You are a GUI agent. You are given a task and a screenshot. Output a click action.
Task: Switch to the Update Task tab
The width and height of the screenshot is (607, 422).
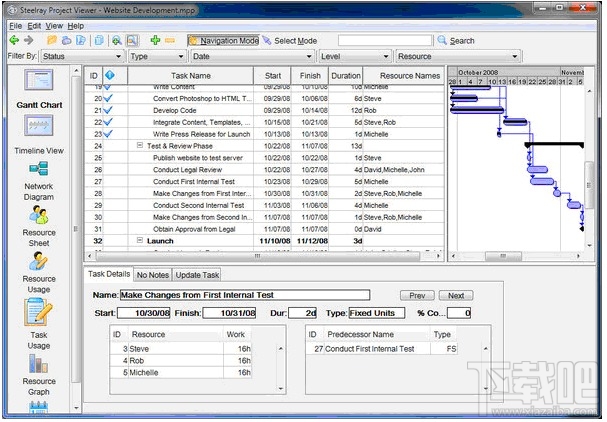197,275
